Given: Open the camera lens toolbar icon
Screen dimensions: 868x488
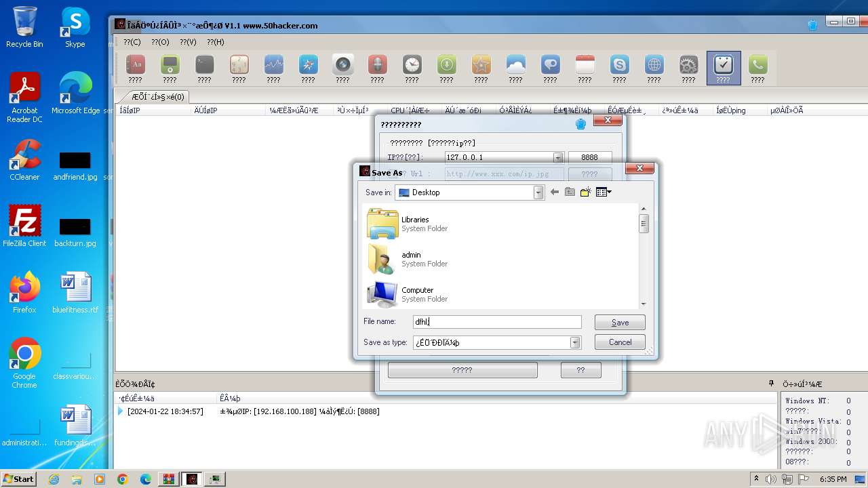Looking at the screenshot, I should pyautogui.click(x=342, y=65).
